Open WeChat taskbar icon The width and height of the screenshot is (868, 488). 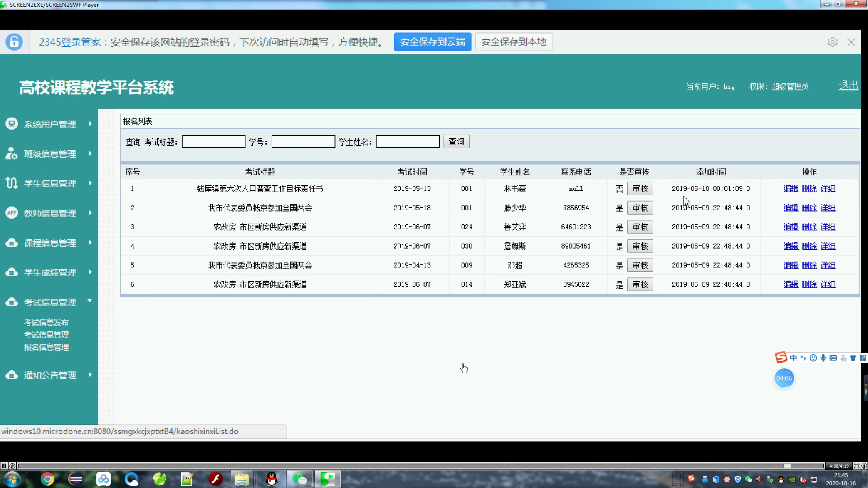click(x=299, y=479)
